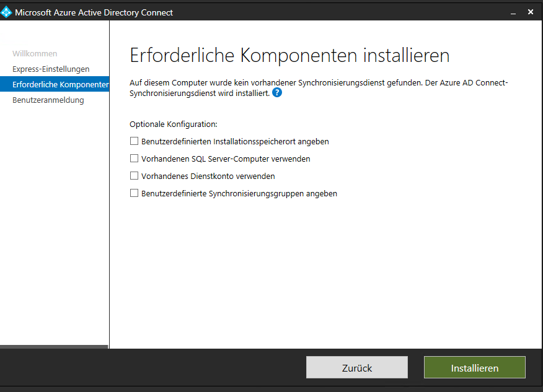Tick Vorhandenes Dienstkonto verwenden option
This screenshot has width=543, height=392.
click(134, 176)
